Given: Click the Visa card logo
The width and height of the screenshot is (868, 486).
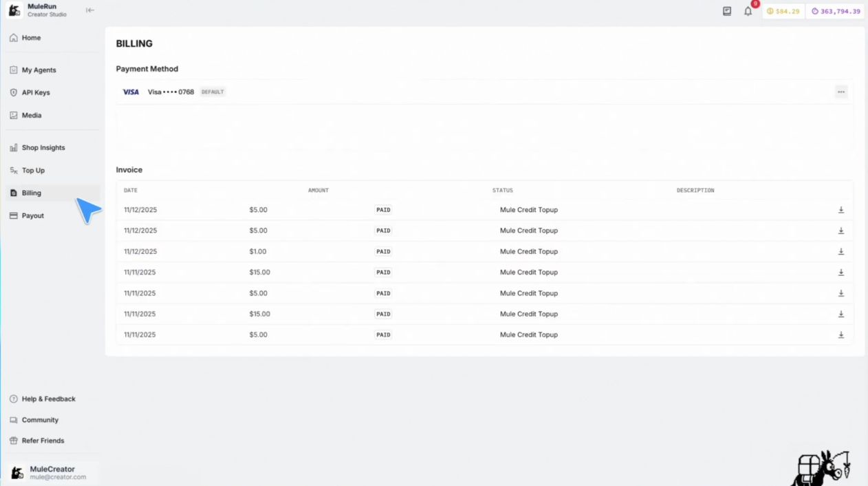Looking at the screenshot, I should (131, 92).
